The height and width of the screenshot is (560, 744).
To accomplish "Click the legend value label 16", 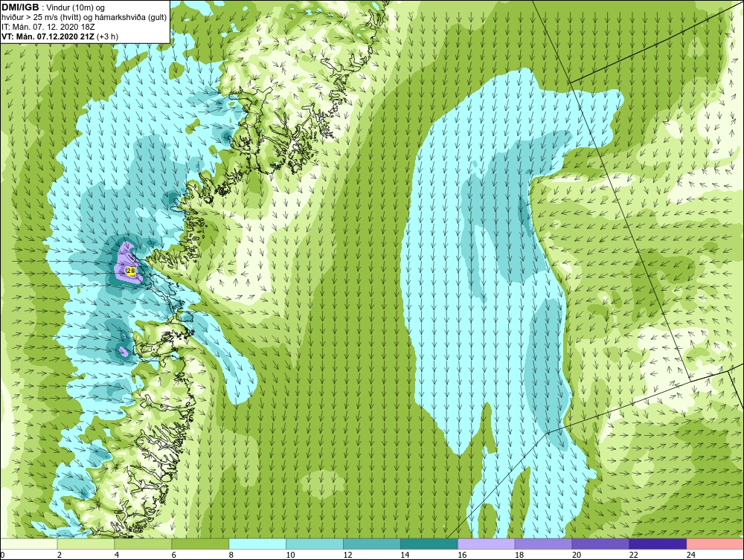I will 462,555.
